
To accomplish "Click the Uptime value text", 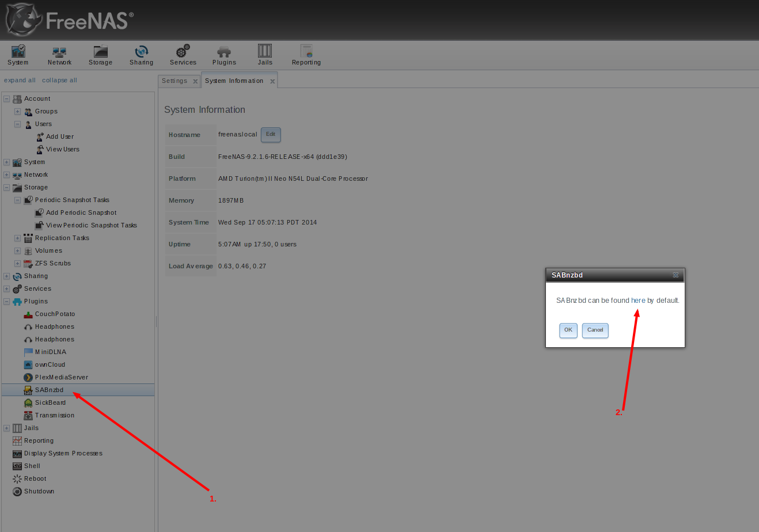I will coord(257,244).
